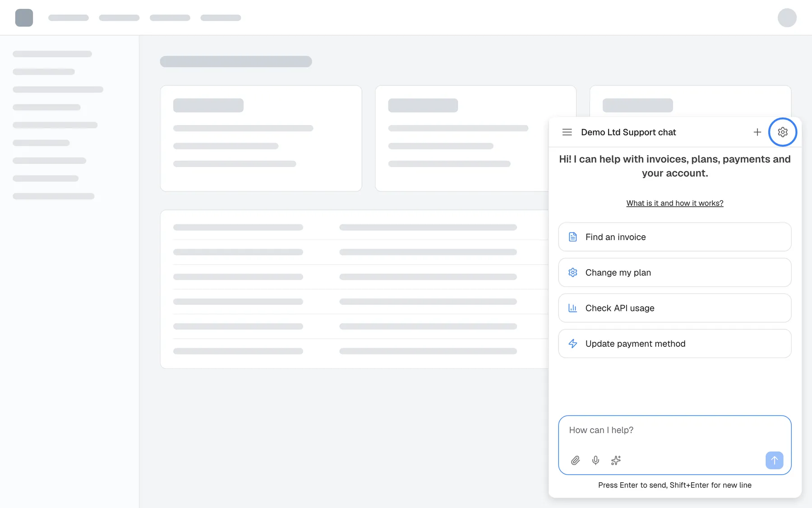
Task: Select the Find an invoice suggestion
Action: coord(675,237)
